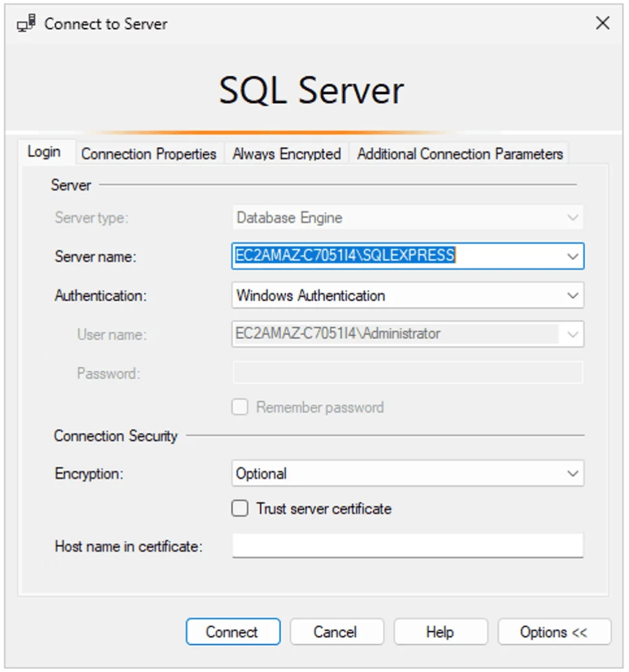This screenshot has height=672, width=629.
Task: Click the Connect to Server title icon
Action: [26, 23]
